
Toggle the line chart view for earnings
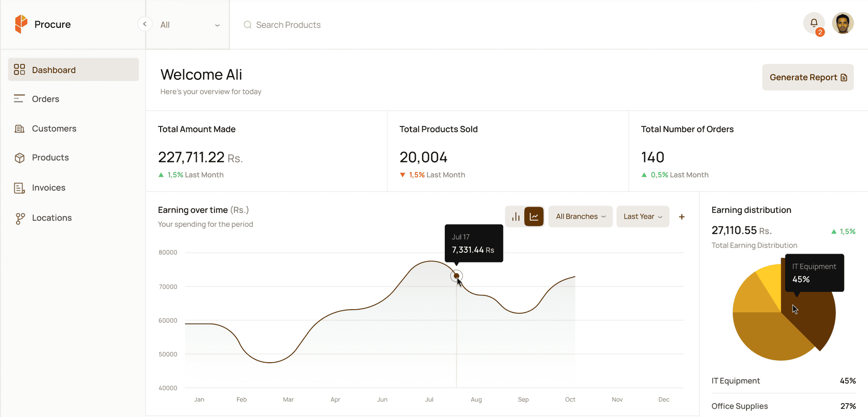point(534,216)
